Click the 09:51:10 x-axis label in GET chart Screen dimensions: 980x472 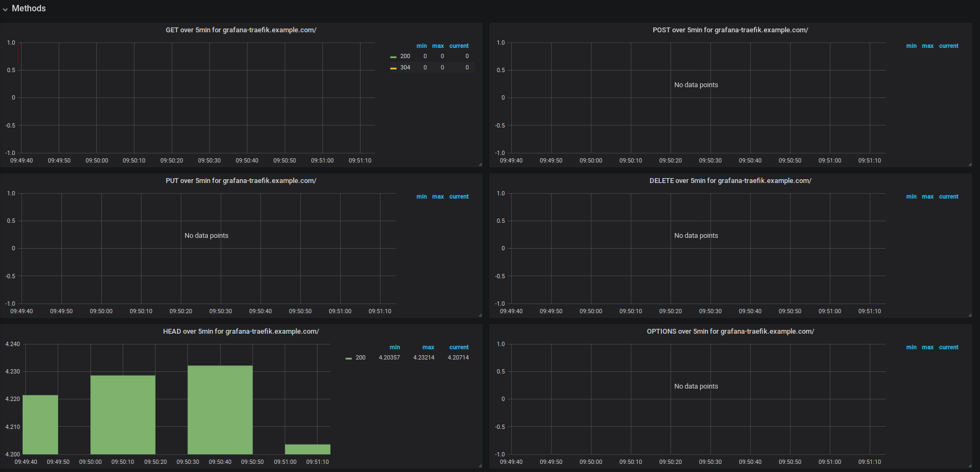click(x=360, y=161)
